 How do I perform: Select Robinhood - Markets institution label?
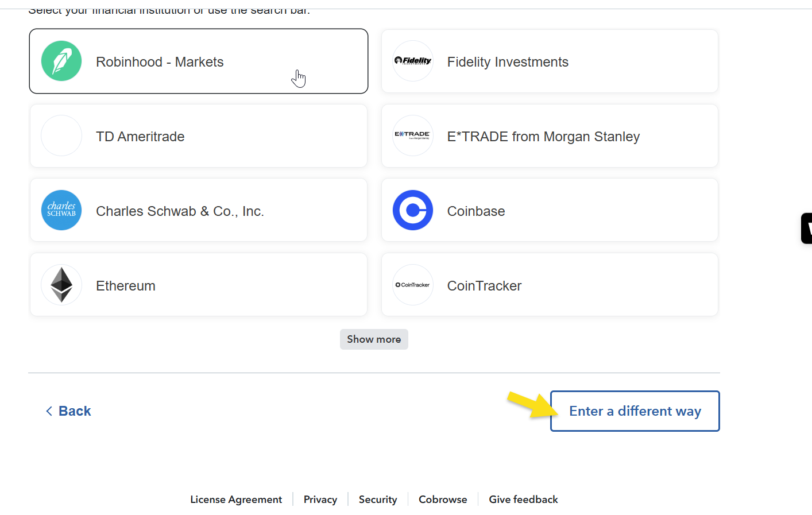(x=160, y=62)
